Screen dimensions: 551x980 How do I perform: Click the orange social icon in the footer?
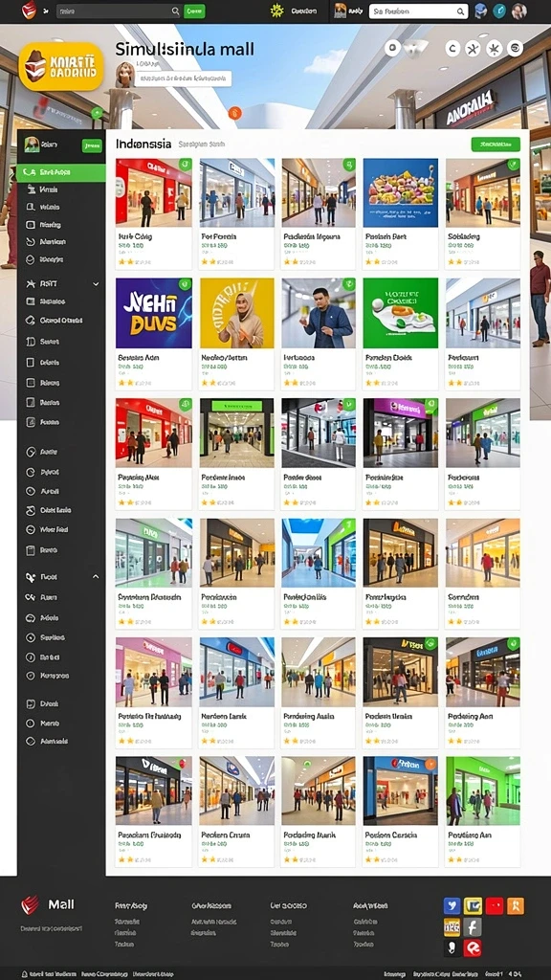click(x=516, y=905)
